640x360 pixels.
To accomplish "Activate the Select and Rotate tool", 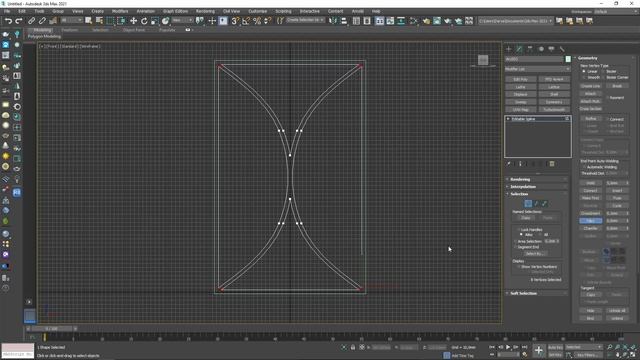I will click(x=144, y=20).
